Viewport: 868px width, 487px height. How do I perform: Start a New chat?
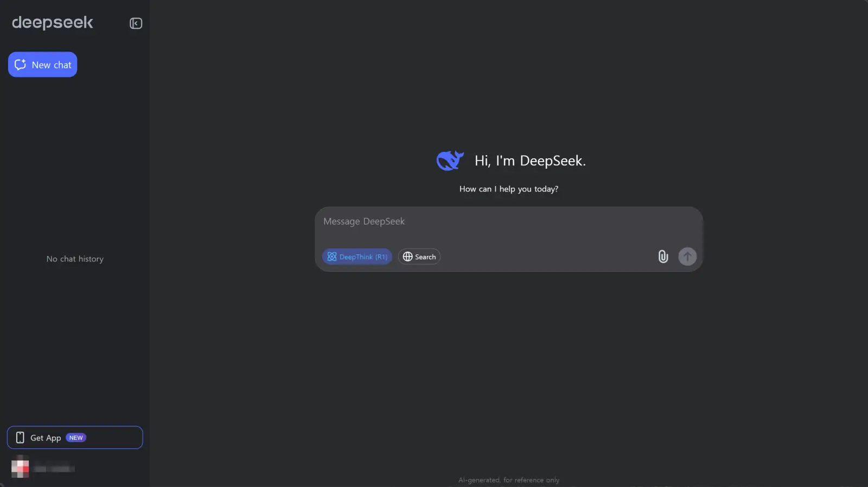click(42, 65)
